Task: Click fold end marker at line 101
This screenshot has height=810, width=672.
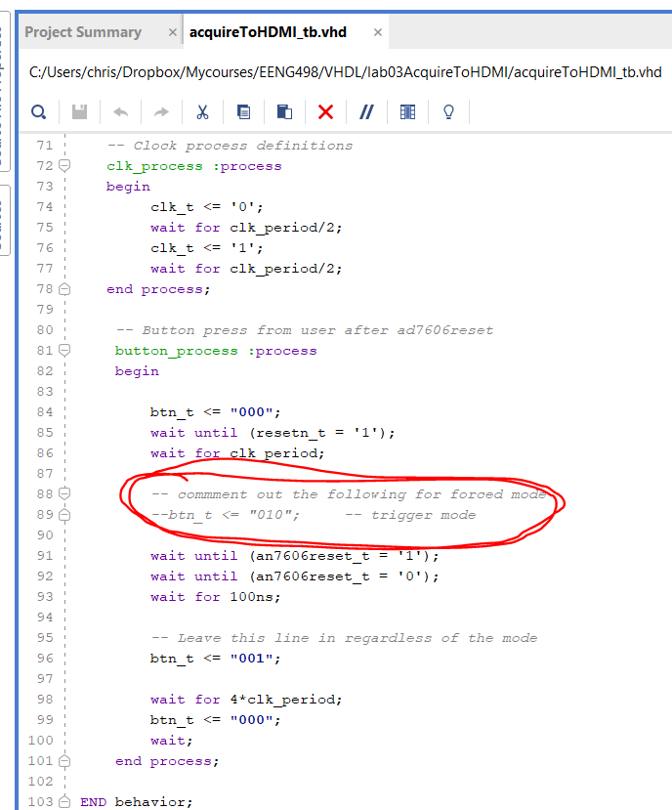Action: pos(64,761)
